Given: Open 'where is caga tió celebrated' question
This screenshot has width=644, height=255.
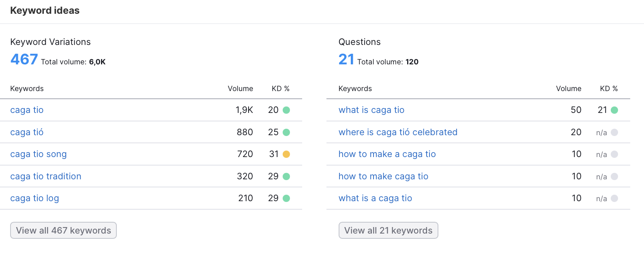Looking at the screenshot, I should (x=398, y=132).
